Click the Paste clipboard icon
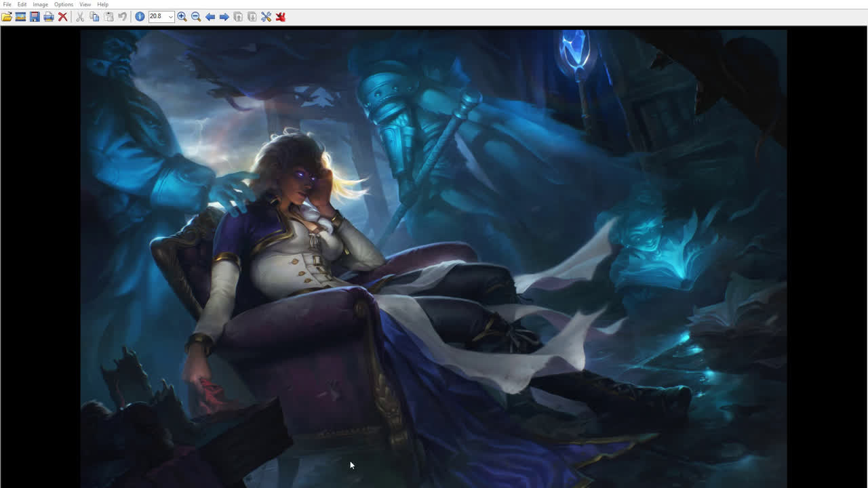This screenshot has height=488, width=868. (x=108, y=16)
